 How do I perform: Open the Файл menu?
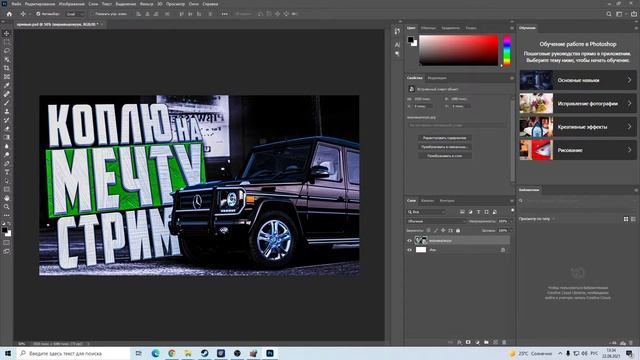click(16, 4)
